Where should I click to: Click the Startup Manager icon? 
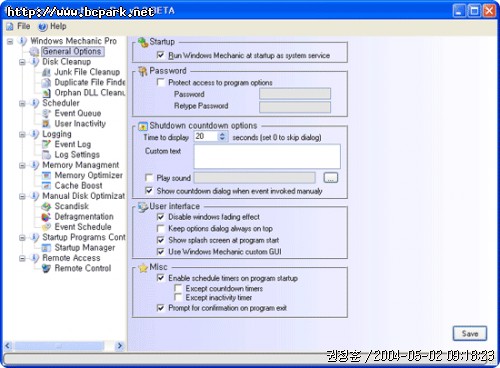pyautogui.click(x=46, y=248)
